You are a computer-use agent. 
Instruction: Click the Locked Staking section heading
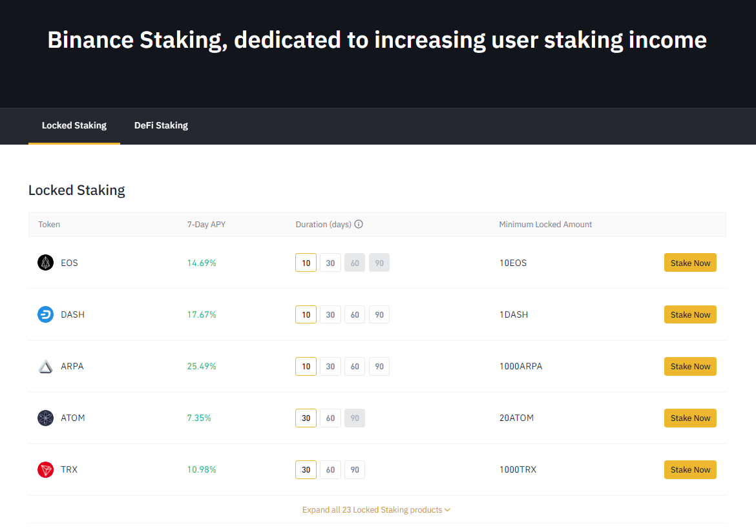coord(77,190)
